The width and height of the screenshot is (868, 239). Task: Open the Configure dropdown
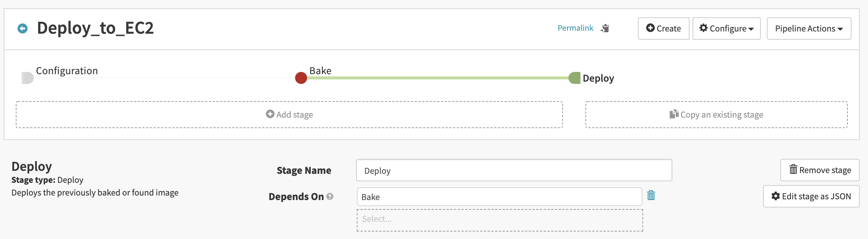point(726,28)
